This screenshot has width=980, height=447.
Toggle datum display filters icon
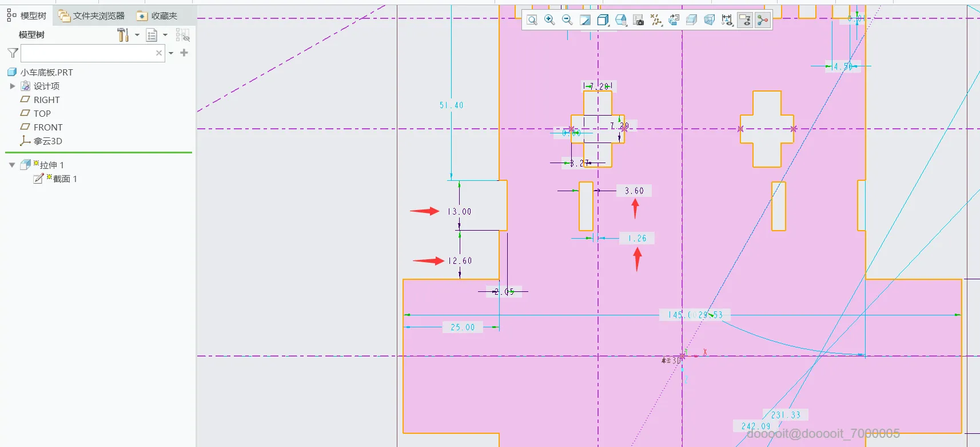click(x=656, y=20)
